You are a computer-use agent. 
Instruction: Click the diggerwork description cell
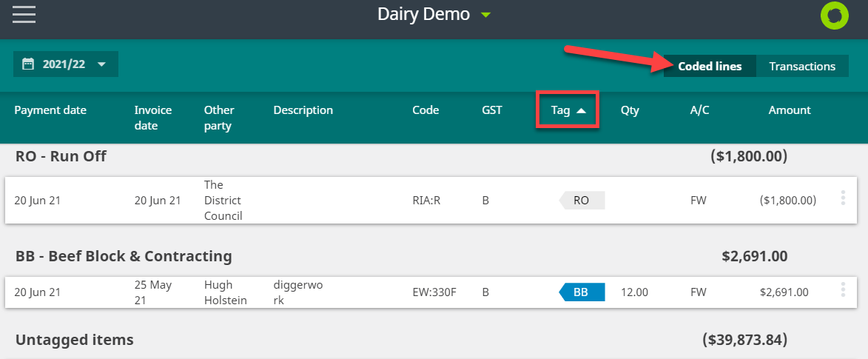pyautogui.click(x=297, y=292)
